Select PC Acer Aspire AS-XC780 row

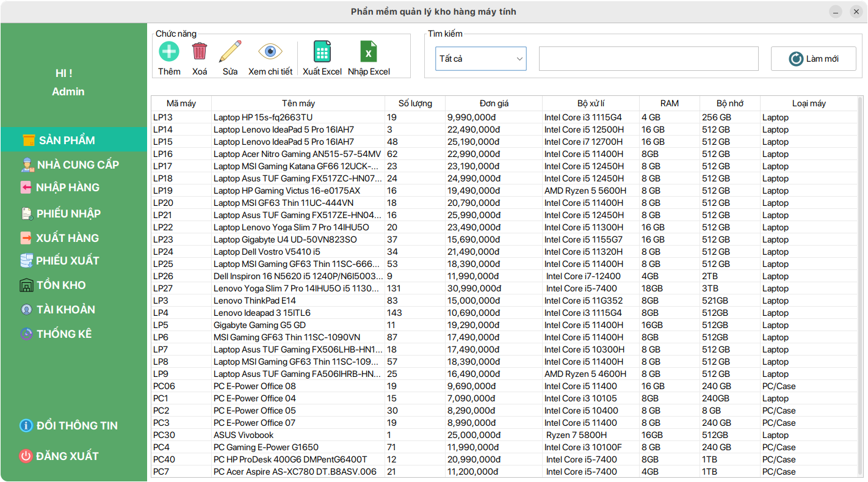coord(504,472)
